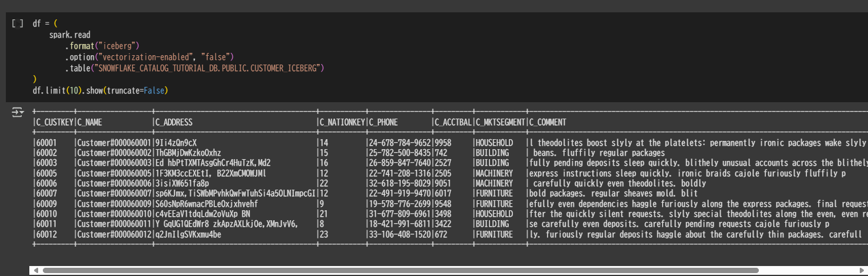Click the C_ADDRESS column header
Image resolution: width=868 pixels, height=276 pixels.
coord(173,122)
